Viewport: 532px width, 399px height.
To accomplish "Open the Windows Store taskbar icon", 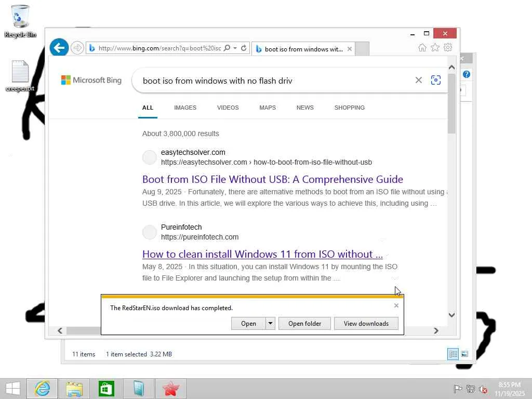I will 106,389.
